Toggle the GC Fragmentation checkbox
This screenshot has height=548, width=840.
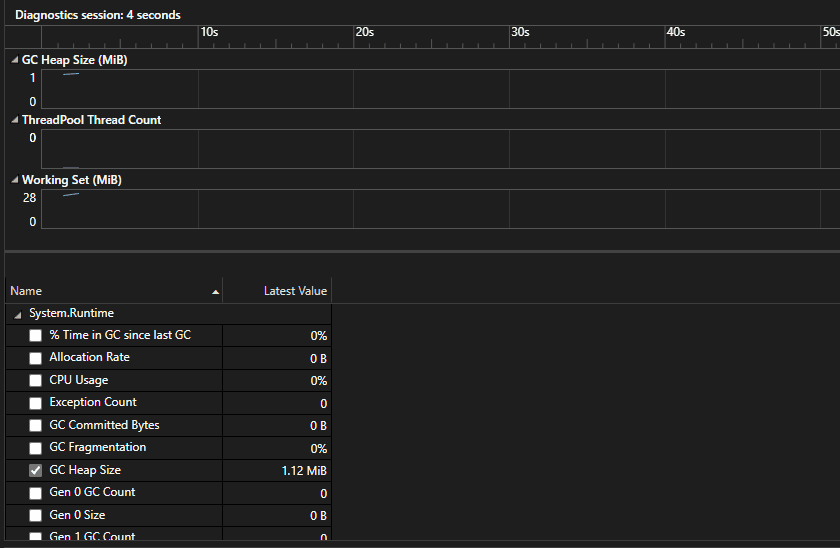(x=35, y=448)
